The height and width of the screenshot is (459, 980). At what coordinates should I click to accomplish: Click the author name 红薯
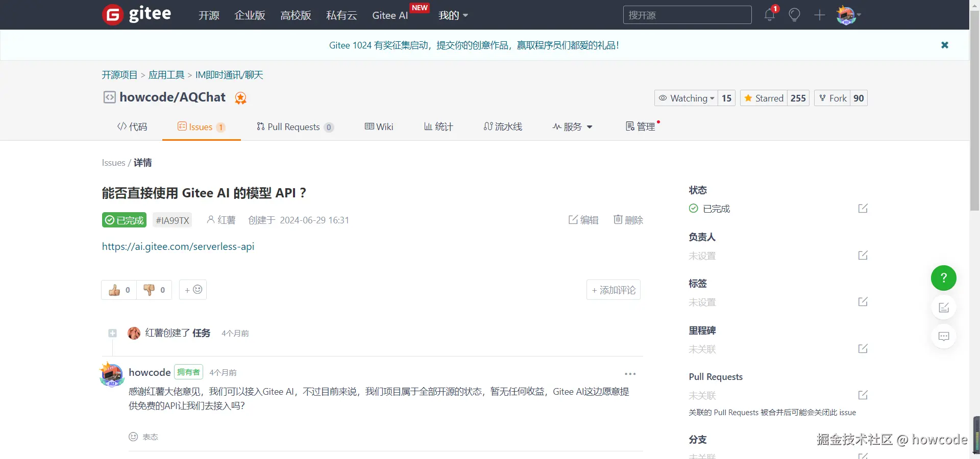[x=227, y=220]
